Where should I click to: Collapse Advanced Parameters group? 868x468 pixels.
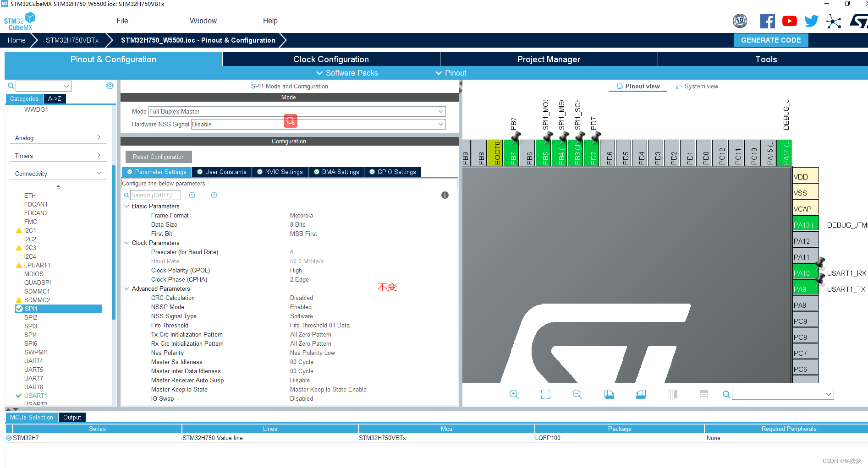coord(126,288)
